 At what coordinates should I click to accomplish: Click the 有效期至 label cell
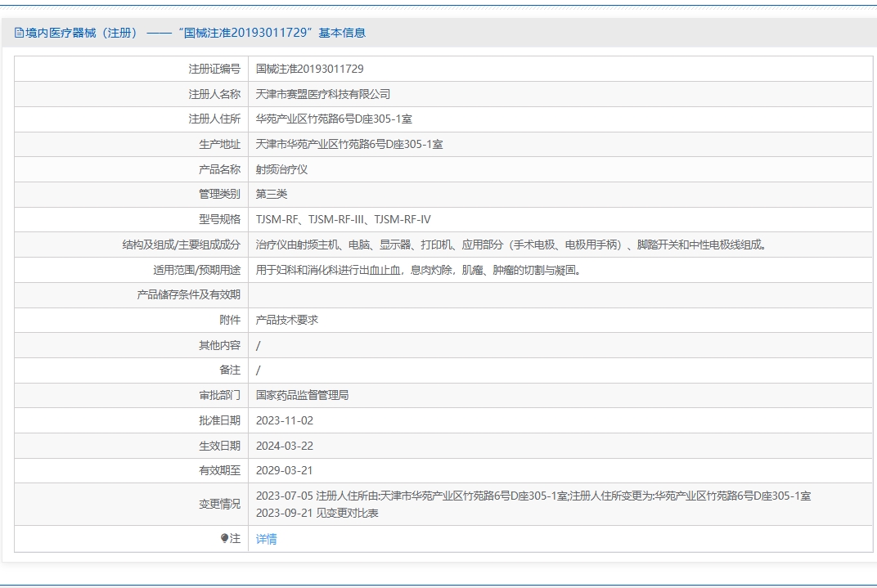pyautogui.click(x=132, y=470)
